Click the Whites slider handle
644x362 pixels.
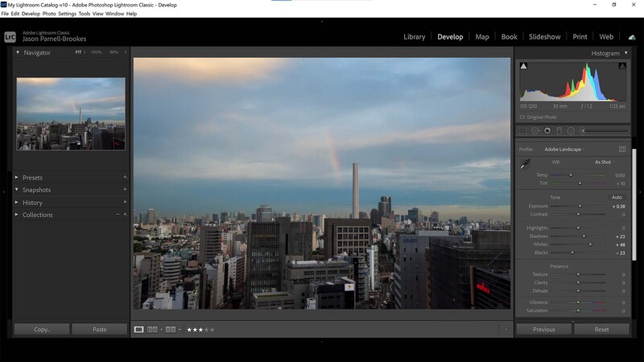tap(590, 245)
